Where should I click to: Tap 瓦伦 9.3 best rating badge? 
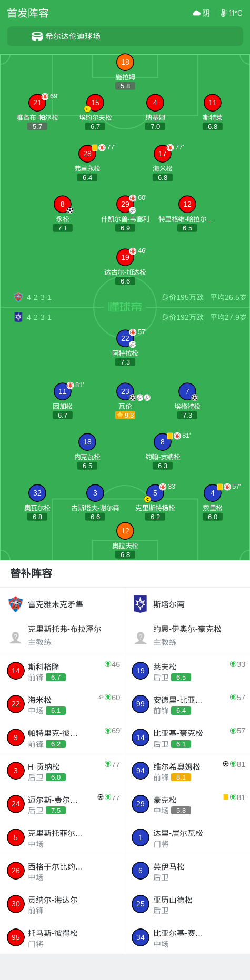click(125, 415)
